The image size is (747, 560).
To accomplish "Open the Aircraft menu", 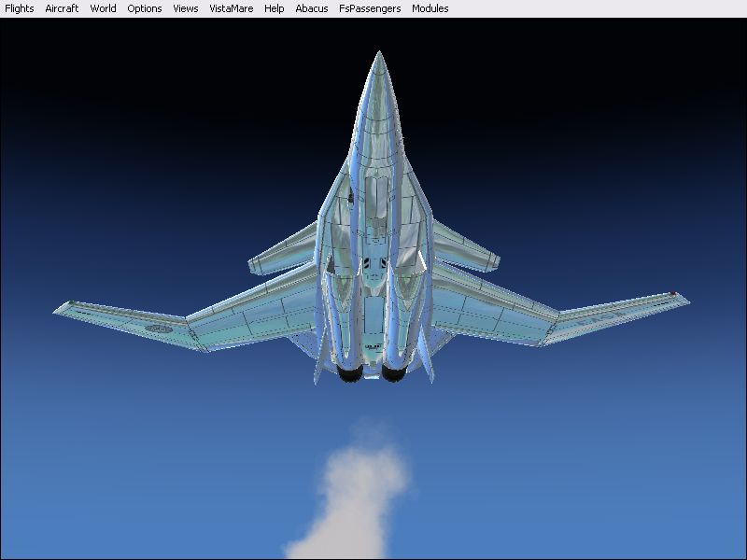I will click(62, 8).
